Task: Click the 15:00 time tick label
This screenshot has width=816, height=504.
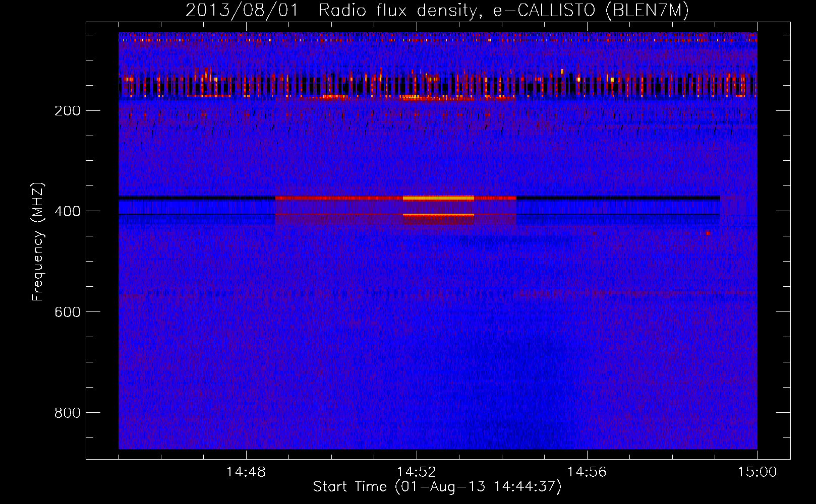Action: 757,472
